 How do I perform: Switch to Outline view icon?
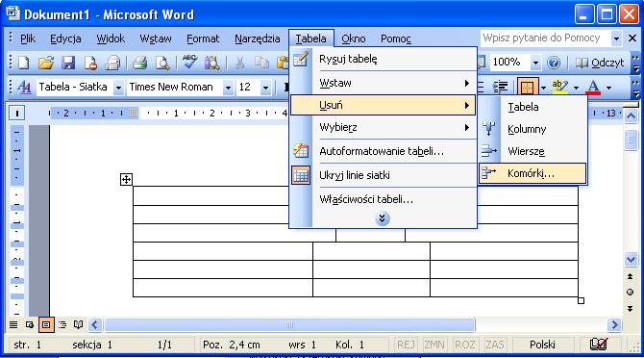(62, 324)
